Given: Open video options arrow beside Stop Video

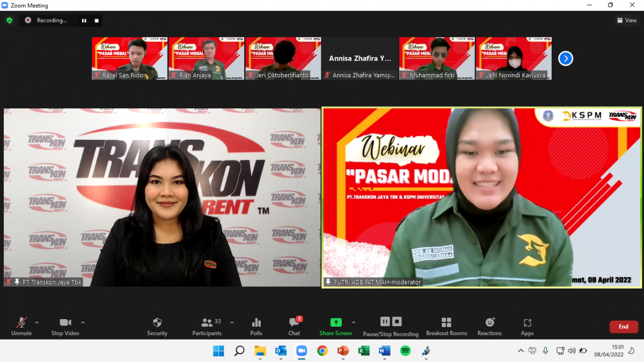Looking at the screenshot, I should click(83, 322).
